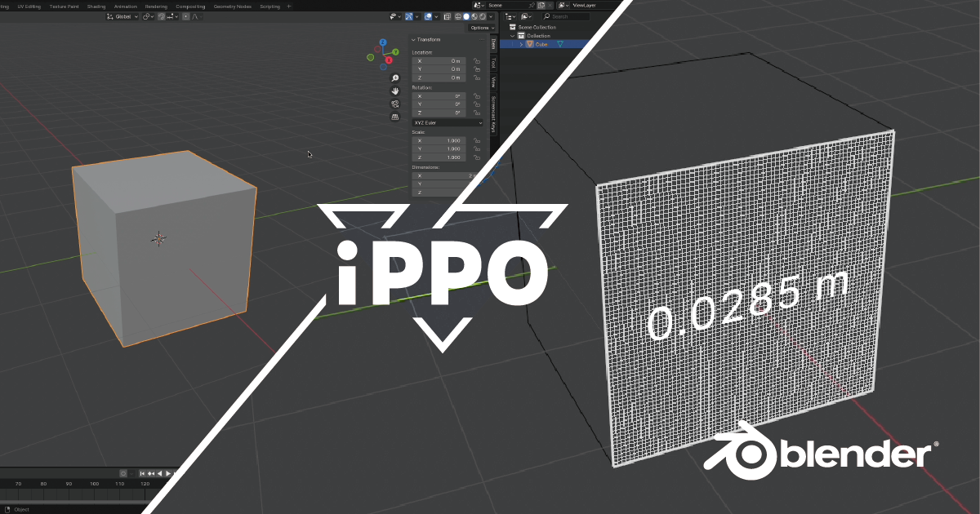Open the snapping options dropdown
The image size is (980, 514).
tap(172, 16)
